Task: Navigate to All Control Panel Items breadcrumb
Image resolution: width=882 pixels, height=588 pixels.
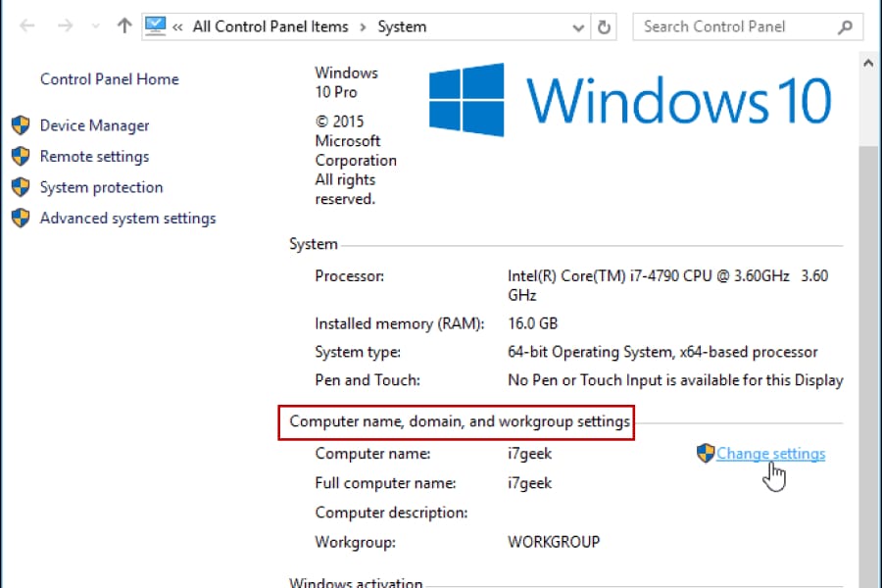Action: click(x=270, y=27)
